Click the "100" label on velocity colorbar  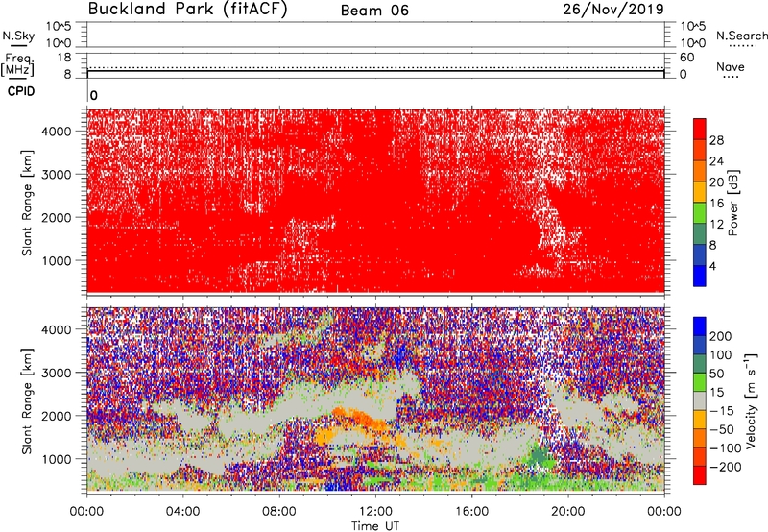click(721, 355)
